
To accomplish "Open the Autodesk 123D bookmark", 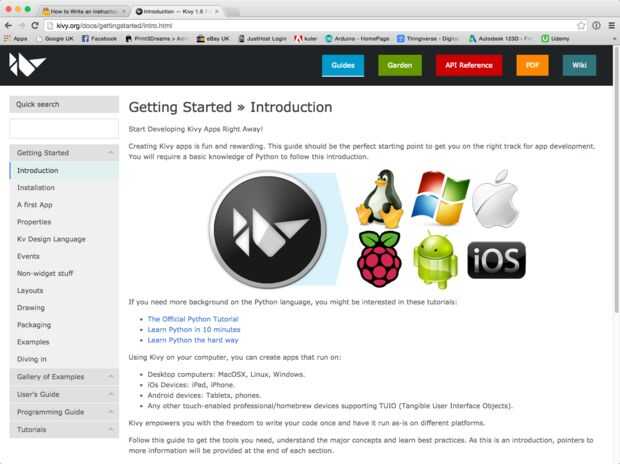I will 500,39.
